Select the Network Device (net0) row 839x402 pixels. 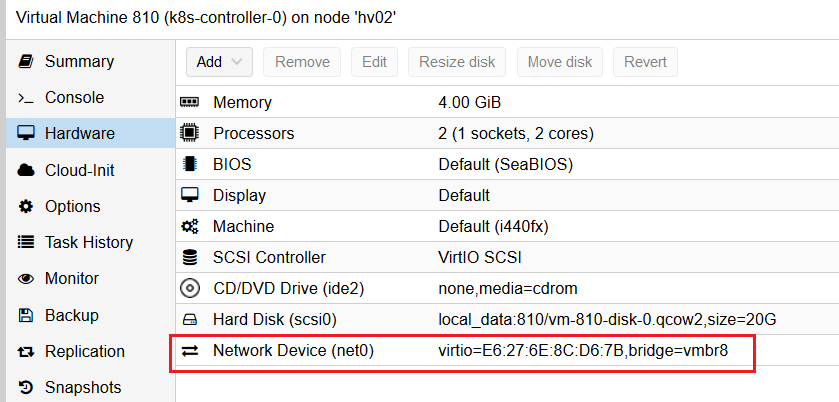[x=462, y=351]
